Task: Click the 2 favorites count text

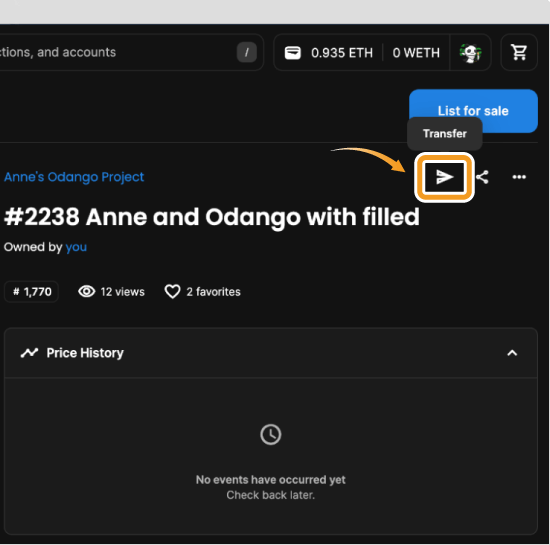Action: point(213,291)
